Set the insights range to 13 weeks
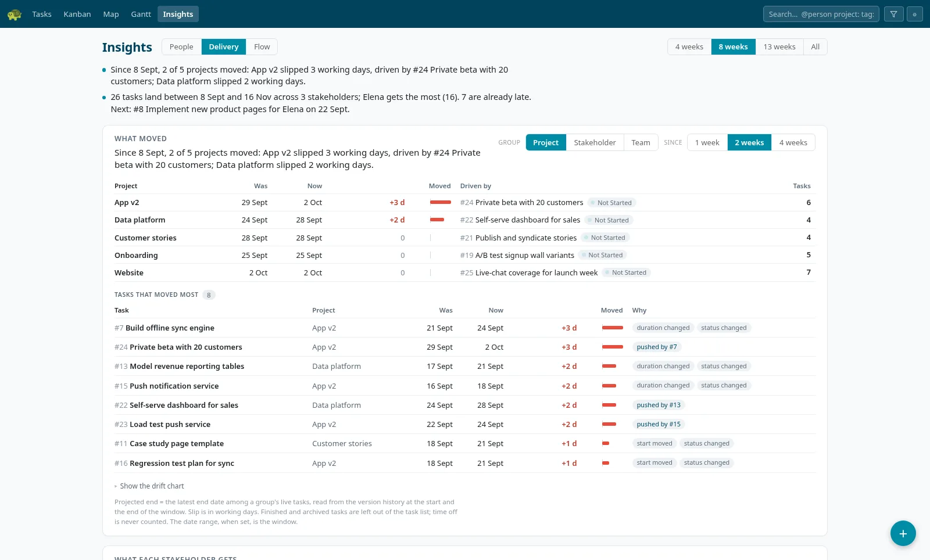Screen dimensions: 930x560 (x=779, y=46)
